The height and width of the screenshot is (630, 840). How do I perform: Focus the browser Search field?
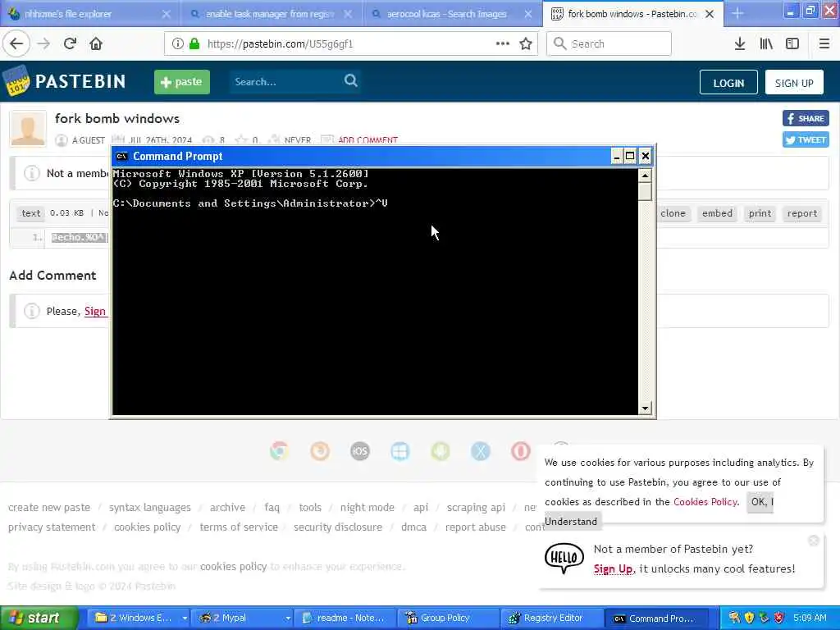(609, 44)
